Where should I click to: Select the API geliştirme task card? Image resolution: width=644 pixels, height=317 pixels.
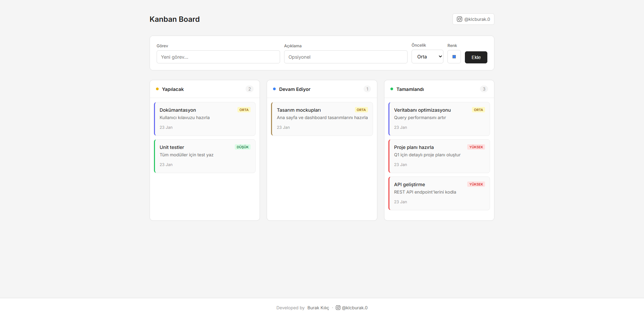439,194
